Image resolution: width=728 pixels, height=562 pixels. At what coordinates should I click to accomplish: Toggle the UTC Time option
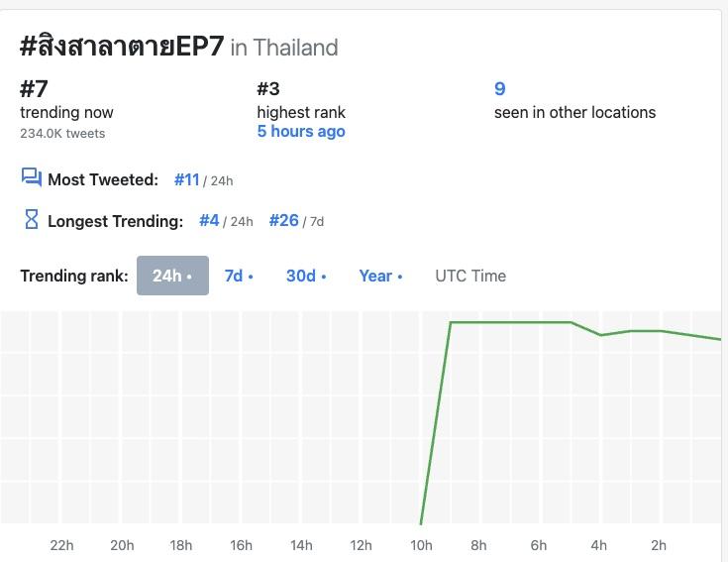point(470,276)
